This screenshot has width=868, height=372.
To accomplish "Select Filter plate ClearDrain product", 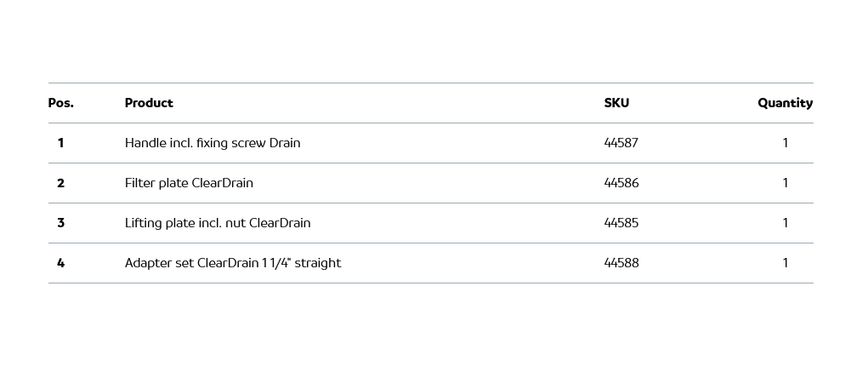I will (x=189, y=183).
